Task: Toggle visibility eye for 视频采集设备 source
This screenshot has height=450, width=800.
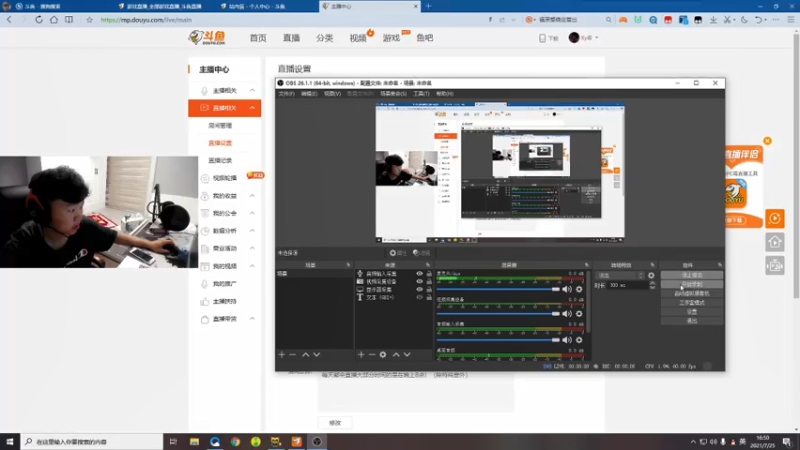Action: pyautogui.click(x=419, y=282)
